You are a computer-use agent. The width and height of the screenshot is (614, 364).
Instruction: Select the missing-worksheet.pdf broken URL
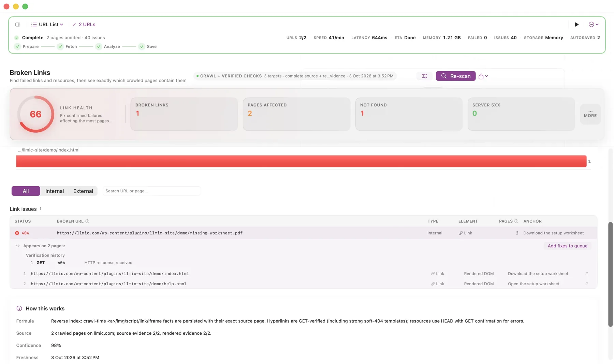click(150, 233)
